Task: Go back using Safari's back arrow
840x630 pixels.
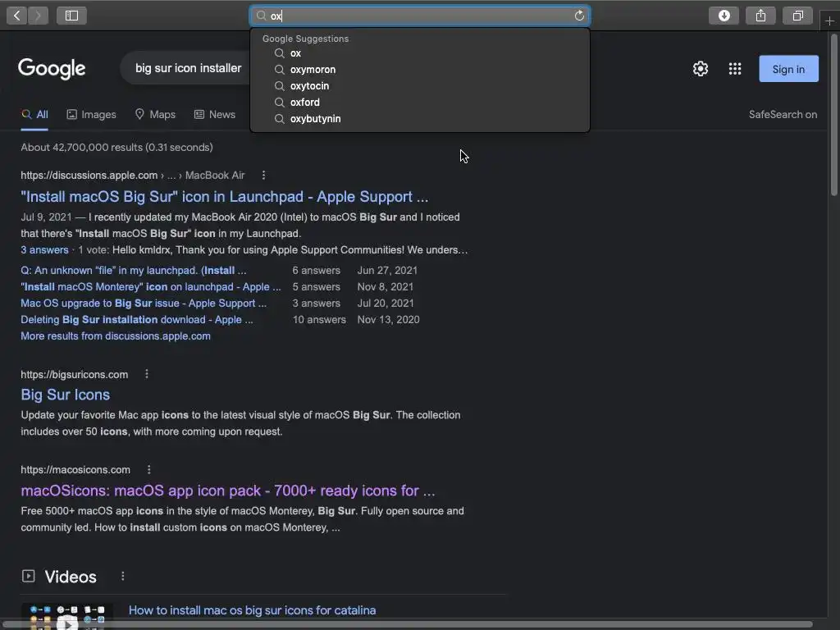Action: 16,16
